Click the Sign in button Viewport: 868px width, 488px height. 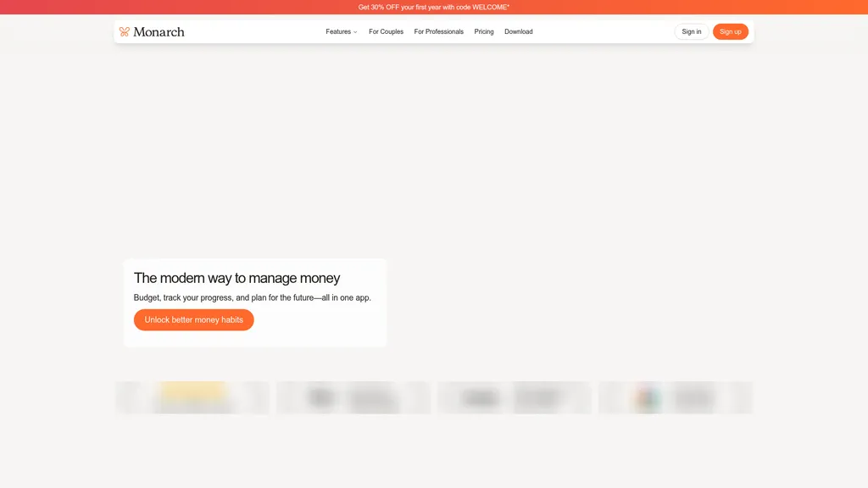click(x=692, y=31)
